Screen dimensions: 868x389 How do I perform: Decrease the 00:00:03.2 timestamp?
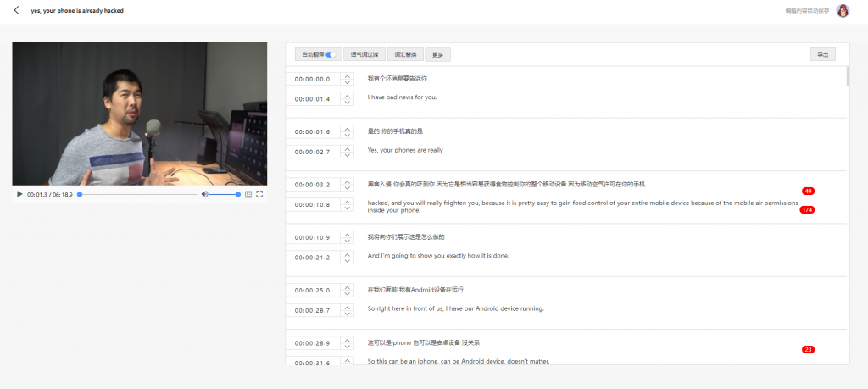[347, 188]
